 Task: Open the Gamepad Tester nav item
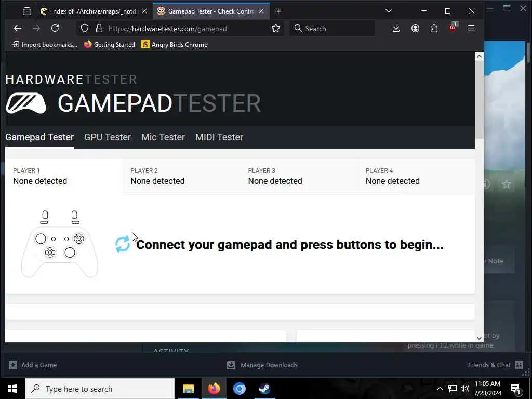click(x=39, y=137)
